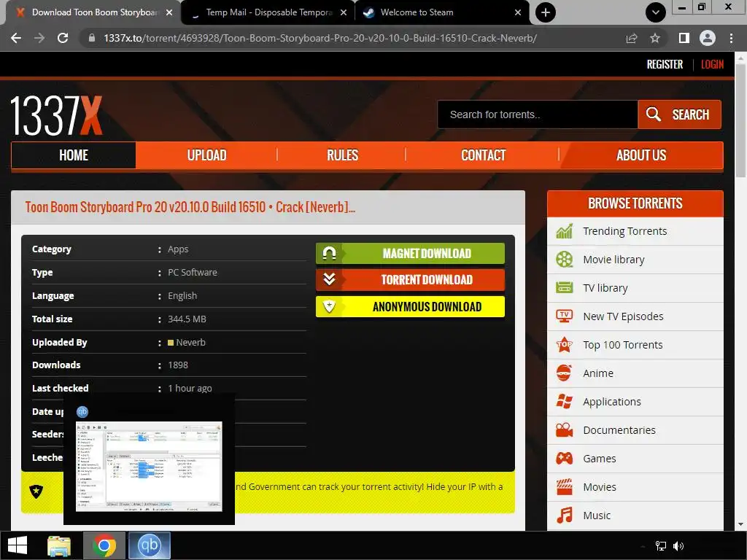Click the magnet icon on Magnet Download
The image size is (747, 560).
pos(329,253)
